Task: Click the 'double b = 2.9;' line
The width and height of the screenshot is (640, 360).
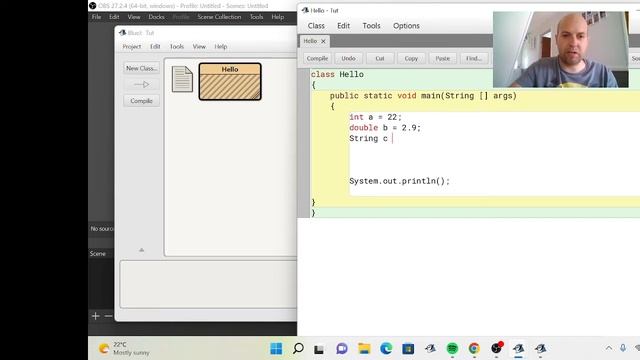Action: 384,128
